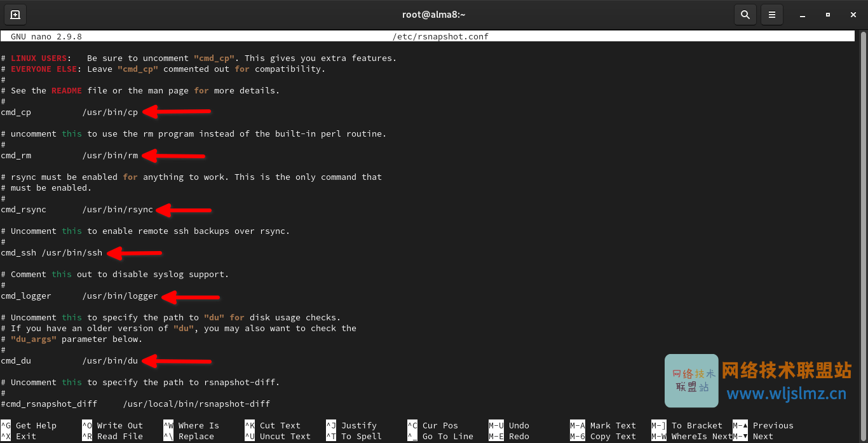This screenshot has width=868, height=443.
Task: Click the cmd_rsync directive
Action: click(x=24, y=210)
